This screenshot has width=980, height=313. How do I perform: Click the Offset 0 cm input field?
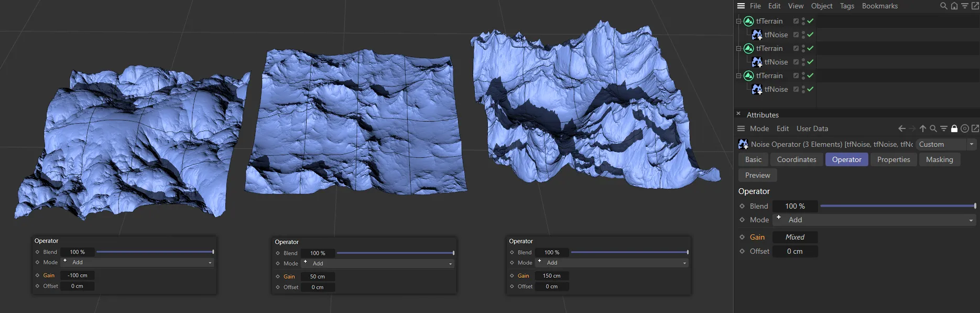click(x=794, y=251)
